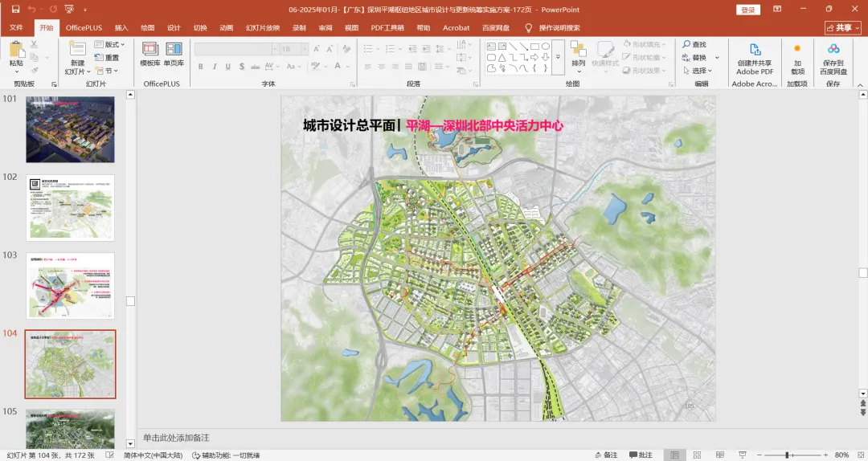Click the New Slide icon
This screenshot has height=461, width=868.
click(x=77, y=49)
